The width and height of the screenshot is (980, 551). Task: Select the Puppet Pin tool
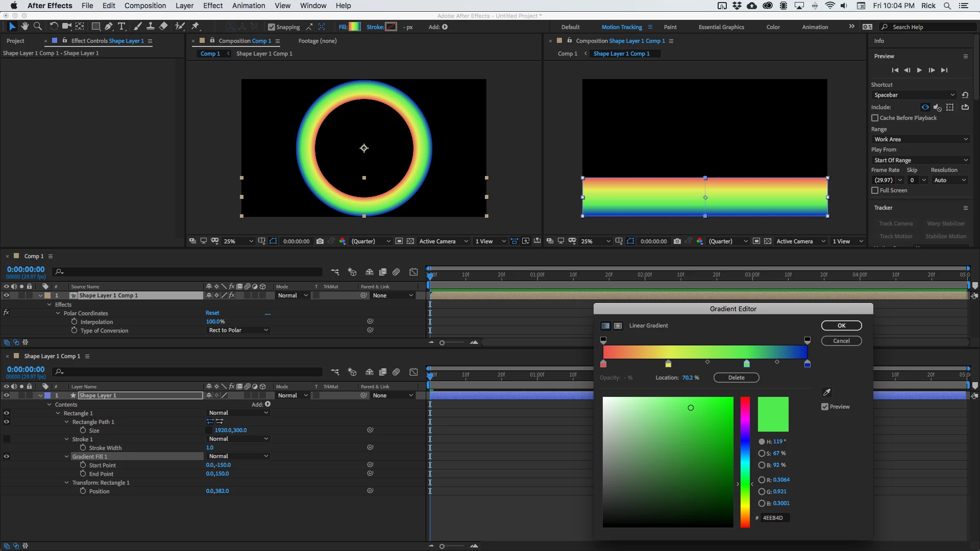[195, 27]
